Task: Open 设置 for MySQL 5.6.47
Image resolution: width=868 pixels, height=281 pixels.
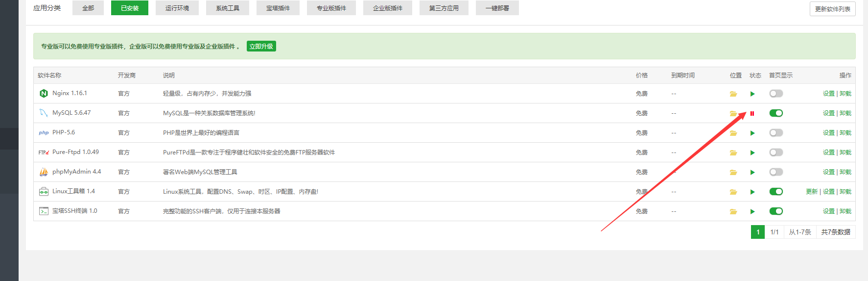Action: [829, 113]
